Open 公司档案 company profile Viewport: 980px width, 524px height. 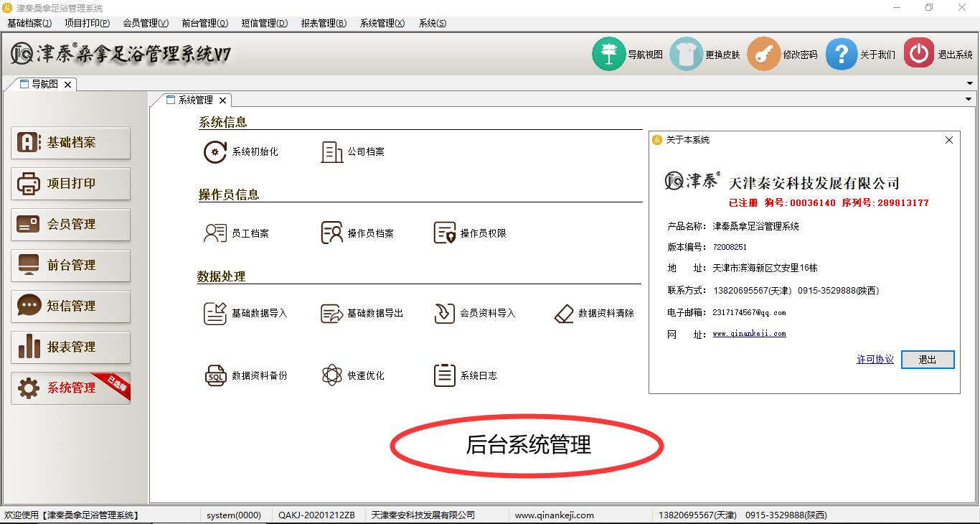(331, 152)
